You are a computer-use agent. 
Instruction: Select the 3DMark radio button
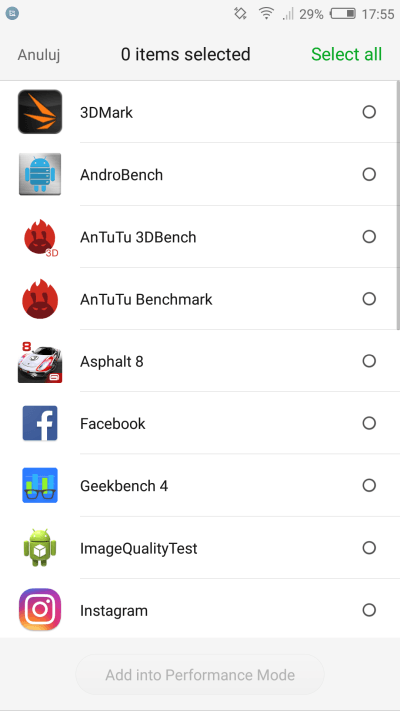[369, 112]
